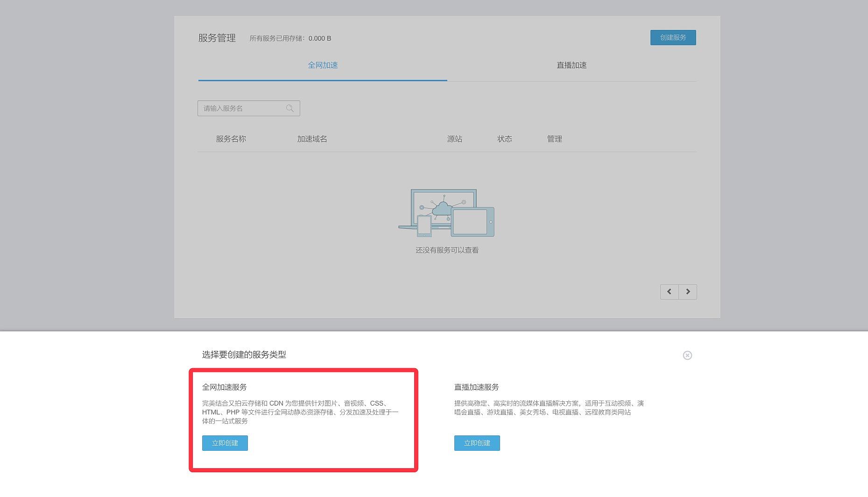868x497 pixels.
Task: Click 立即创建 under 直播加速服务
Action: pyautogui.click(x=477, y=443)
